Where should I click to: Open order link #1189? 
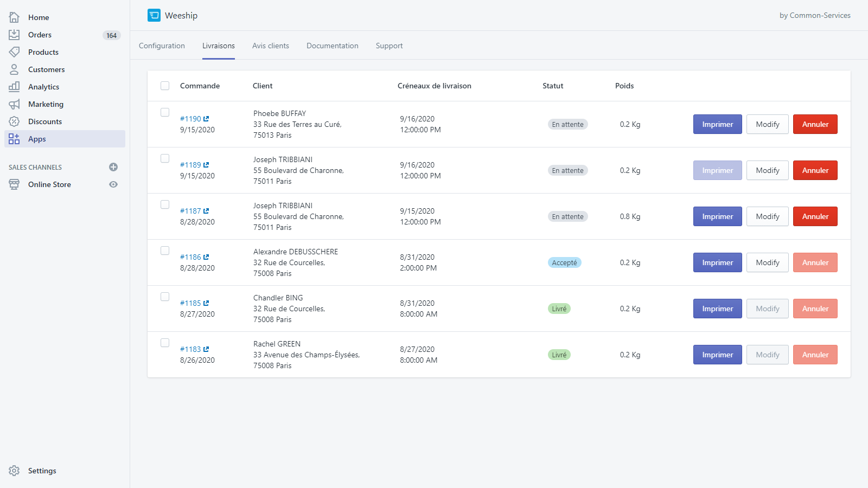click(x=190, y=165)
